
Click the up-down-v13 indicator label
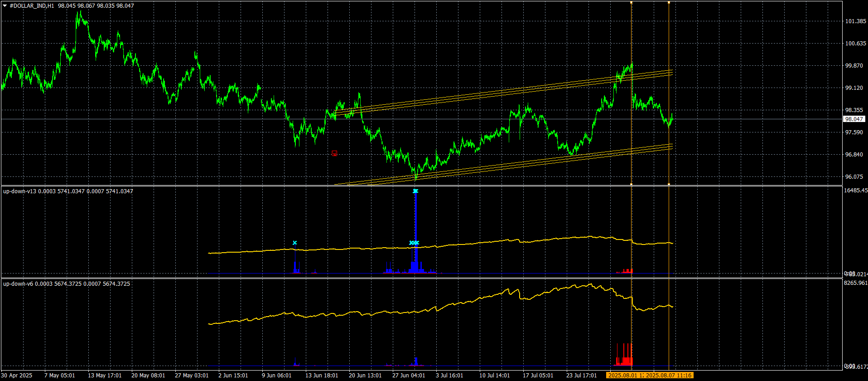pyautogui.click(x=20, y=191)
